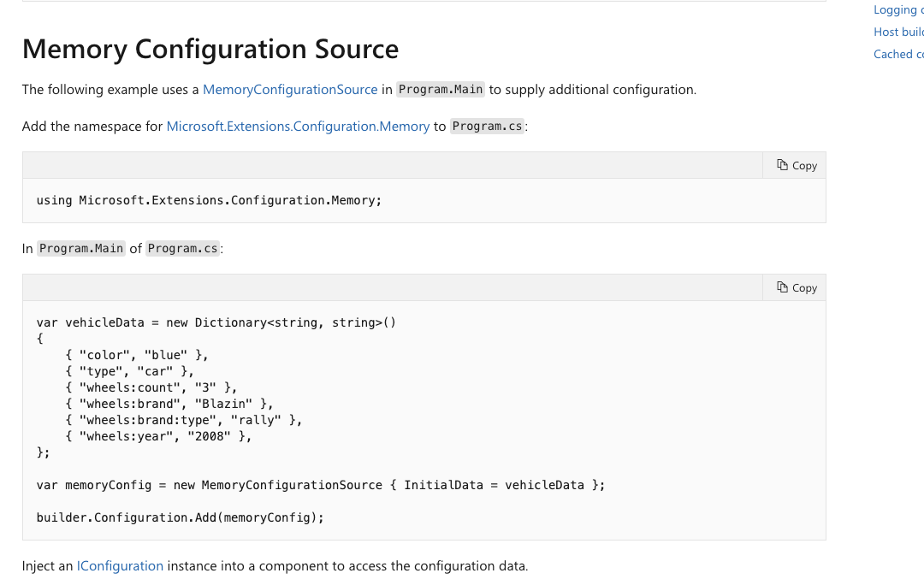Click the Program.cs inline code after namespace link

pyautogui.click(x=487, y=126)
